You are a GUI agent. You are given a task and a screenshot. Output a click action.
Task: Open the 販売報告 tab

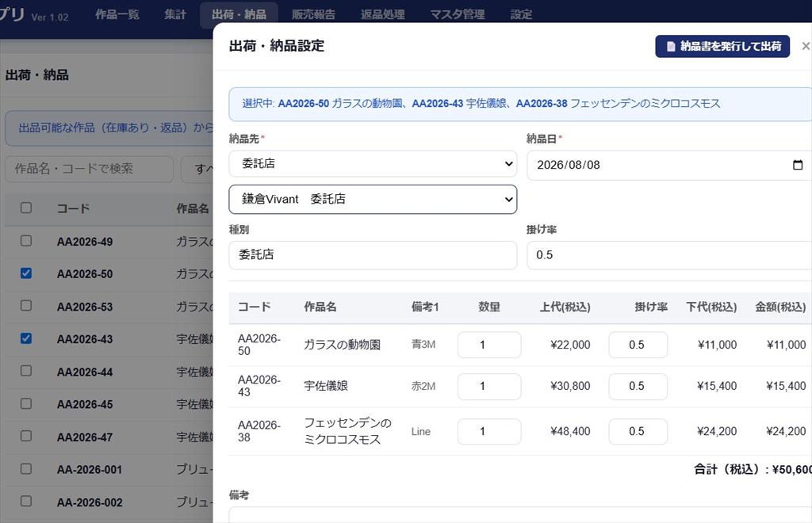pyautogui.click(x=313, y=14)
